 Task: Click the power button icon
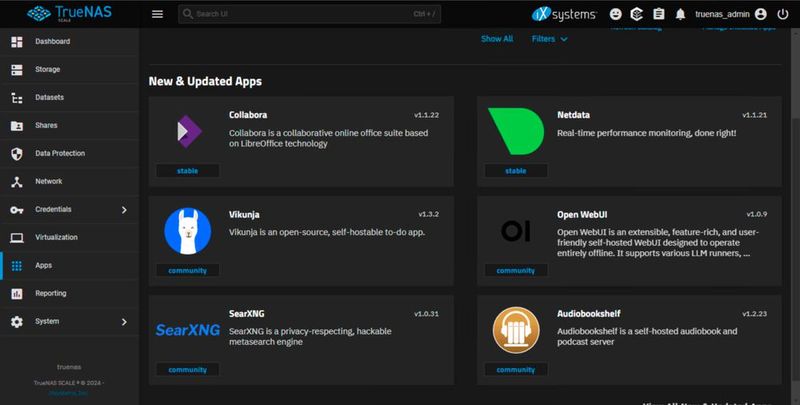(x=783, y=14)
